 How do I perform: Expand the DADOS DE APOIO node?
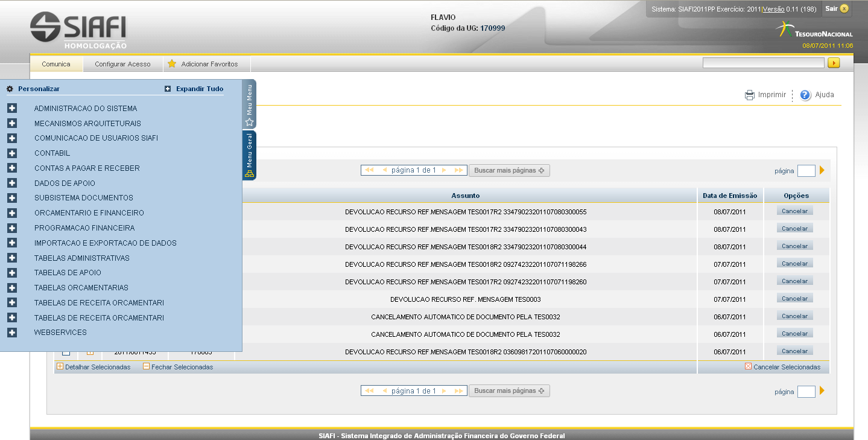pos(12,183)
